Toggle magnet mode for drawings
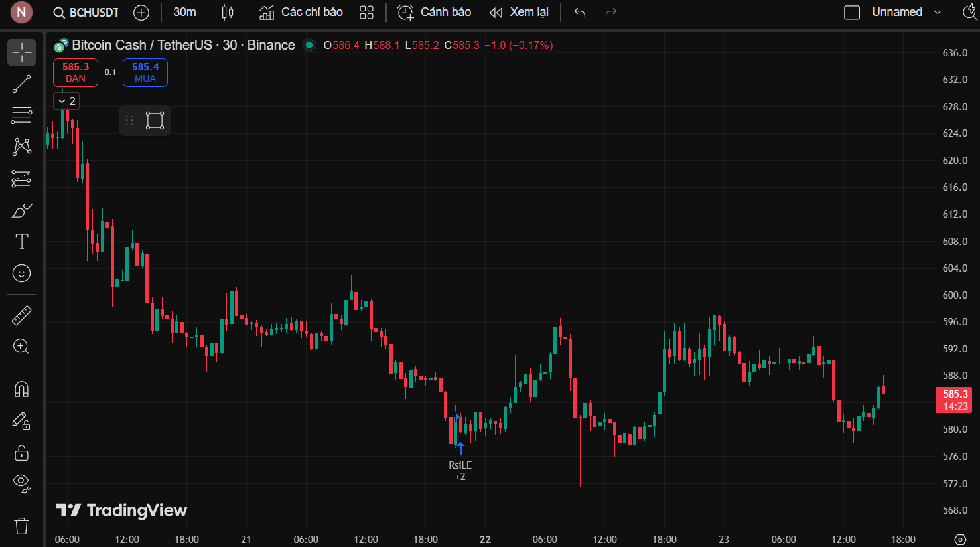 (21, 389)
